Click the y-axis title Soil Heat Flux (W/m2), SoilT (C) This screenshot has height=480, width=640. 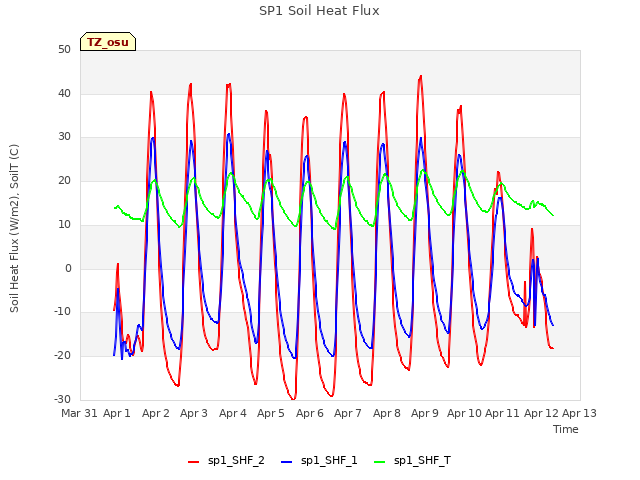(14, 228)
